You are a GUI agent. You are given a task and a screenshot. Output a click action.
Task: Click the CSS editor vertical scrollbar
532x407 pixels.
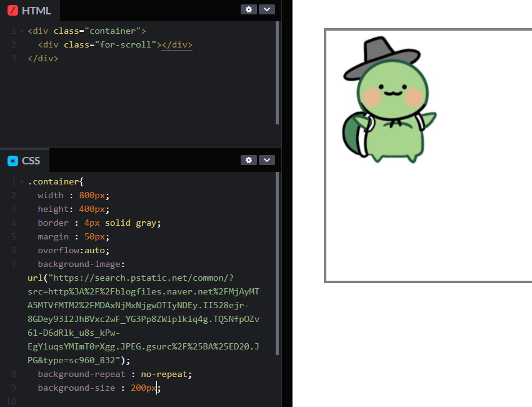pyautogui.click(x=277, y=264)
